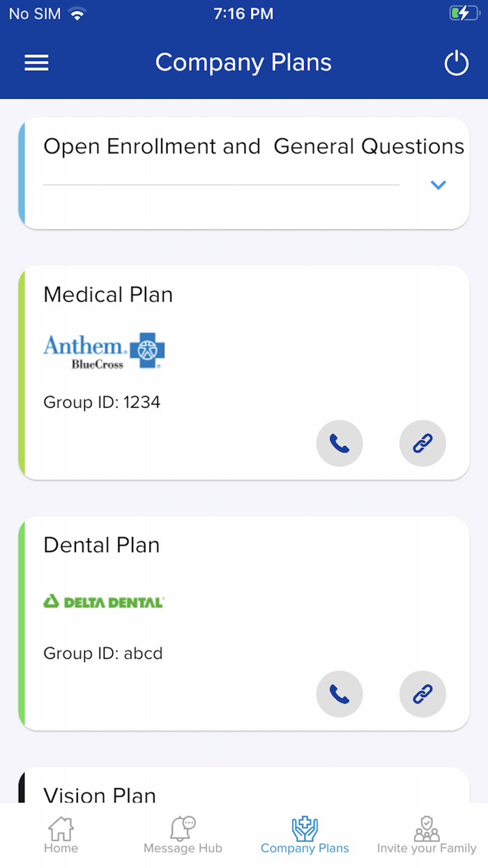Image resolution: width=488 pixels, height=868 pixels.
Task: Tap the Group ID: abcd text
Action: [103, 654]
